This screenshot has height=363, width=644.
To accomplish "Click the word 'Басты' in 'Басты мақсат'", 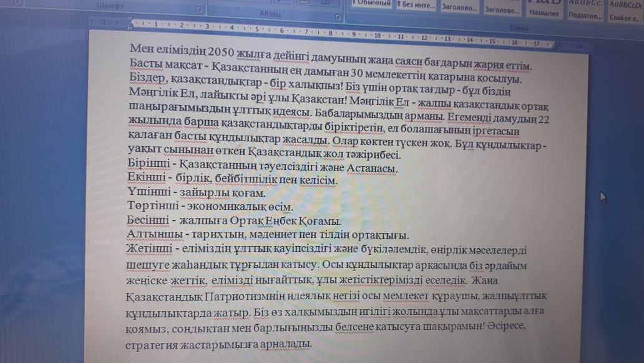I will click(146, 64).
